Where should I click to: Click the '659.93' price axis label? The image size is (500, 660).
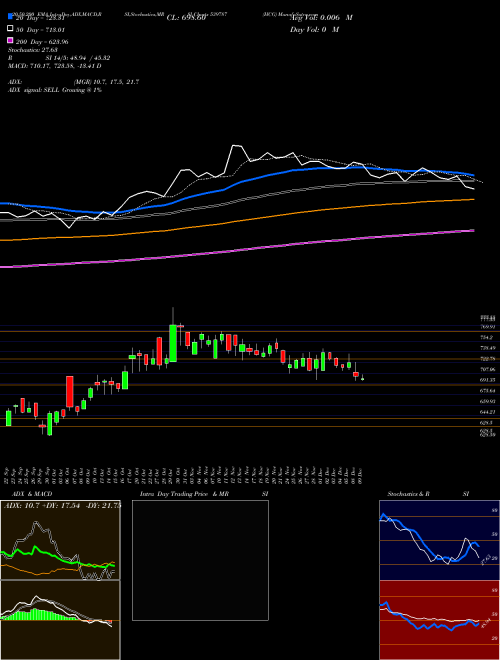pos(487,401)
